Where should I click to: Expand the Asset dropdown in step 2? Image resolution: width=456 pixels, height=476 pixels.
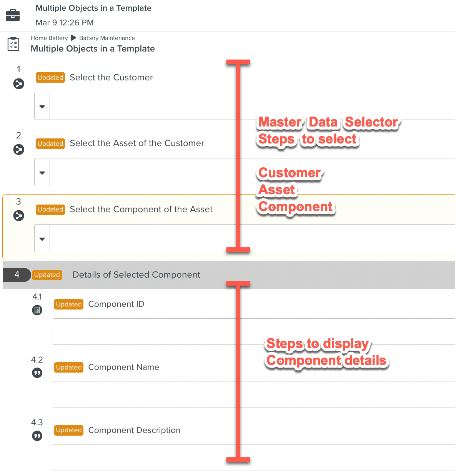coord(42,172)
